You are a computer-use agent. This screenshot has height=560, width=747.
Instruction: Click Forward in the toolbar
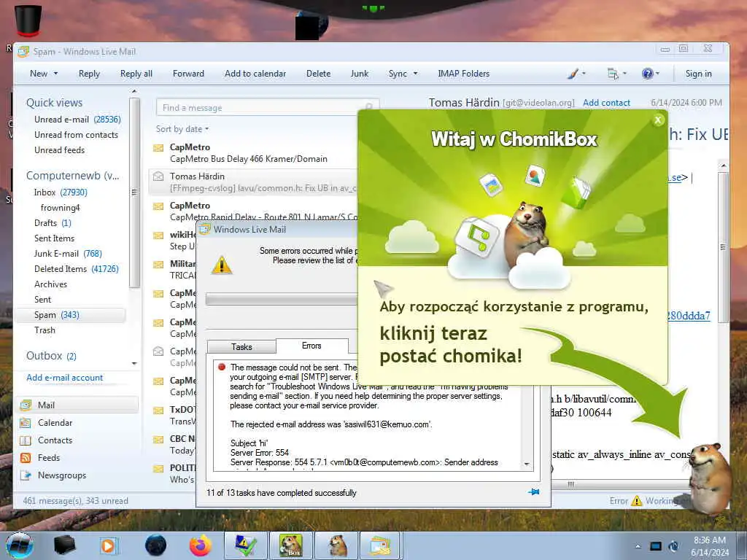(x=188, y=74)
